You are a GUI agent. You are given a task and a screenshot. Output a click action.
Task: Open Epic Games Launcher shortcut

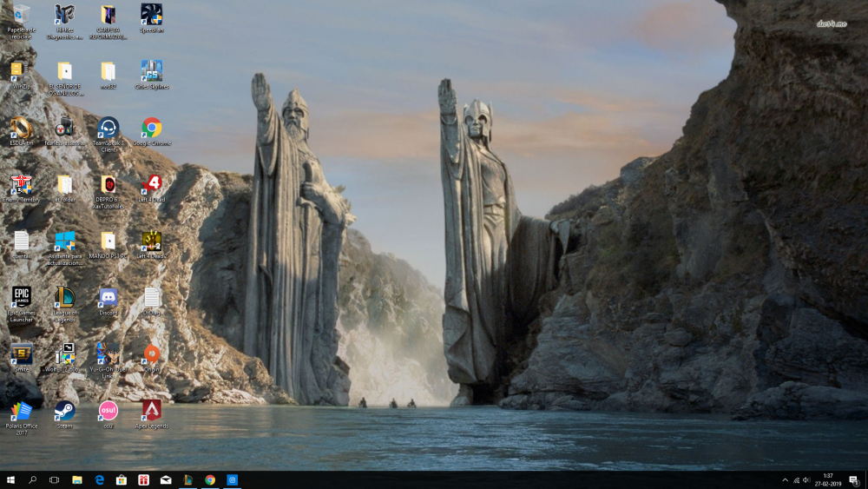pyautogui.click(x=21, y=304)
